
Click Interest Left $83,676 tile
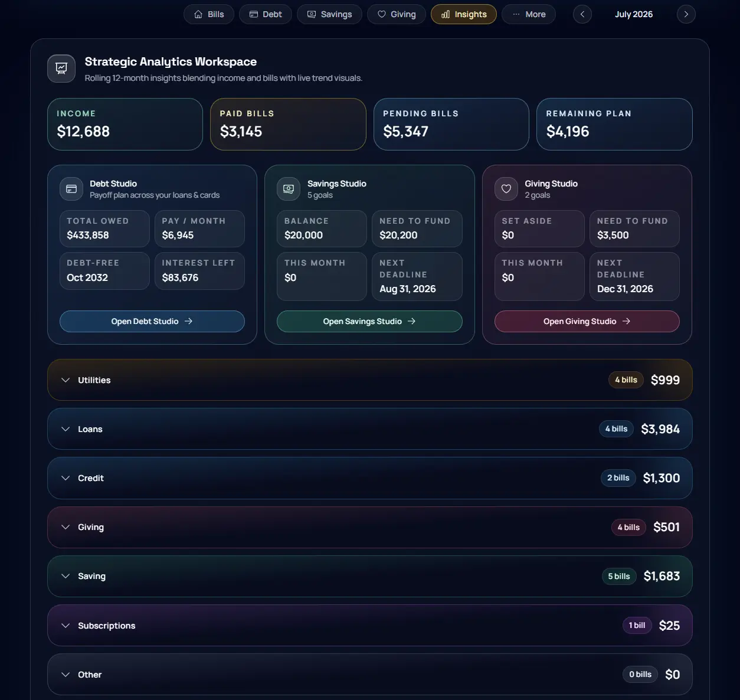coord(199,271)
